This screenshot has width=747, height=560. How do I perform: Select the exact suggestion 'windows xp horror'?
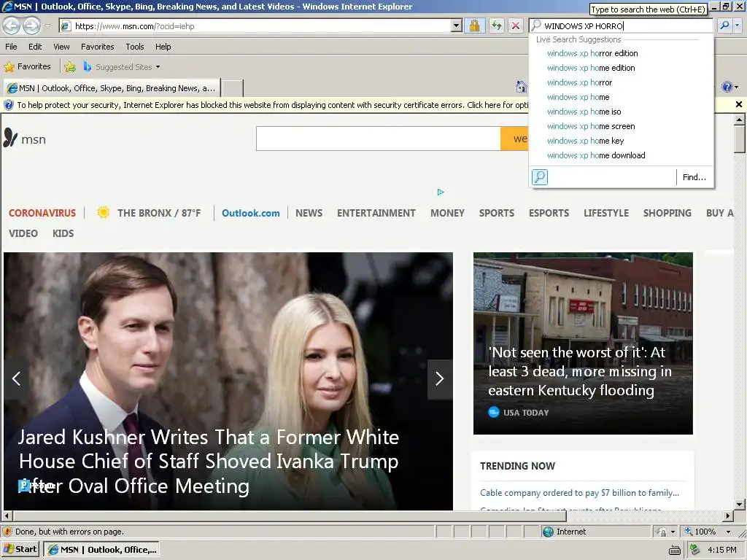[x=579, y=82]
